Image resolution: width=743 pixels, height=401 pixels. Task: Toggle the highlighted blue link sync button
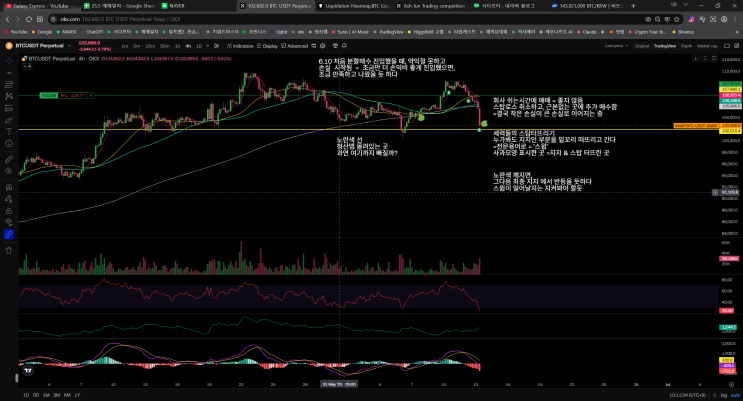point(9,234)
